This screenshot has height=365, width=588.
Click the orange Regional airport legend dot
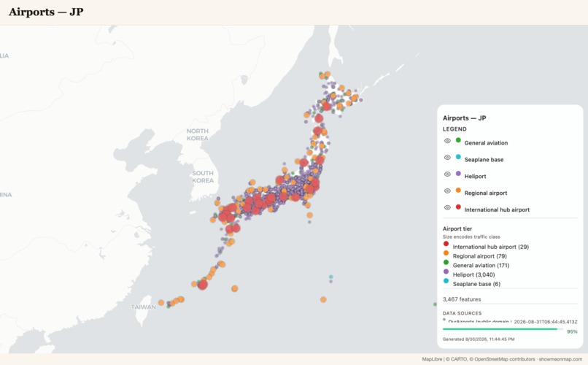tap(458, 191)
